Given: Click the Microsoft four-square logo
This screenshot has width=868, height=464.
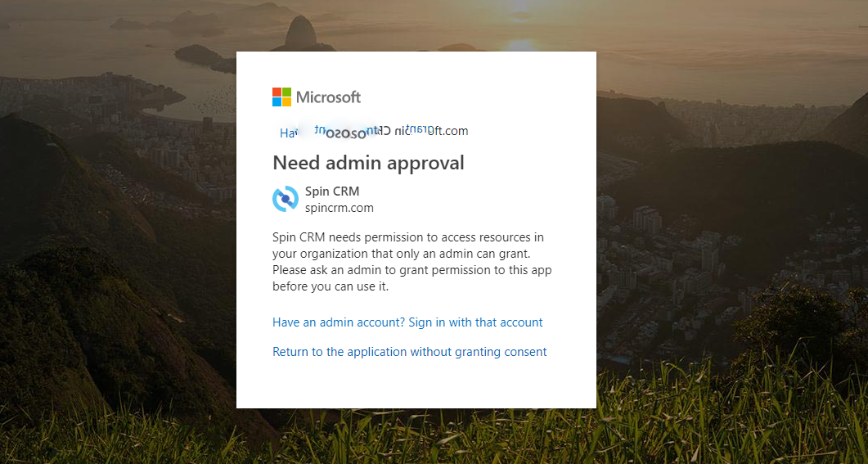Looking at the screenshot, I should pos(282,97).
